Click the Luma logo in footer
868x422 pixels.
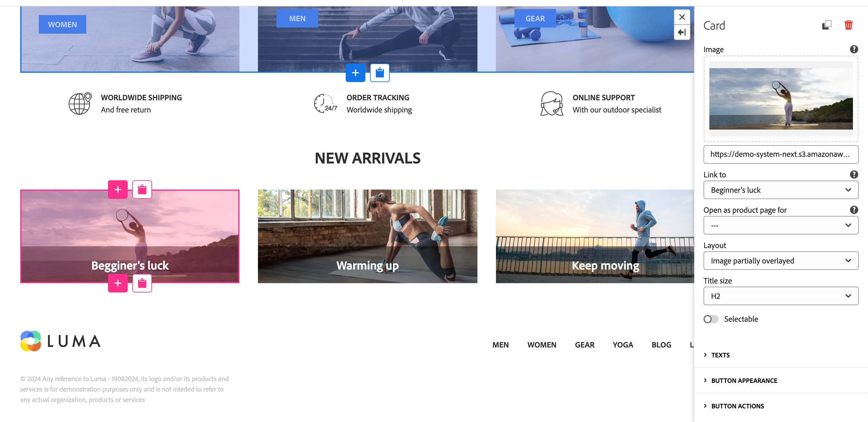[x=60, y=341]
